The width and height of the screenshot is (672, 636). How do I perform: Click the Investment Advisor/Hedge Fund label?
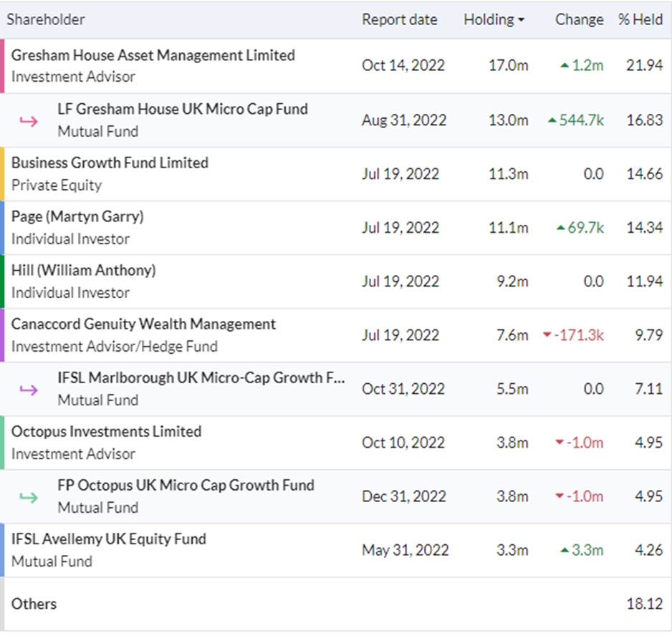(115, 347)
